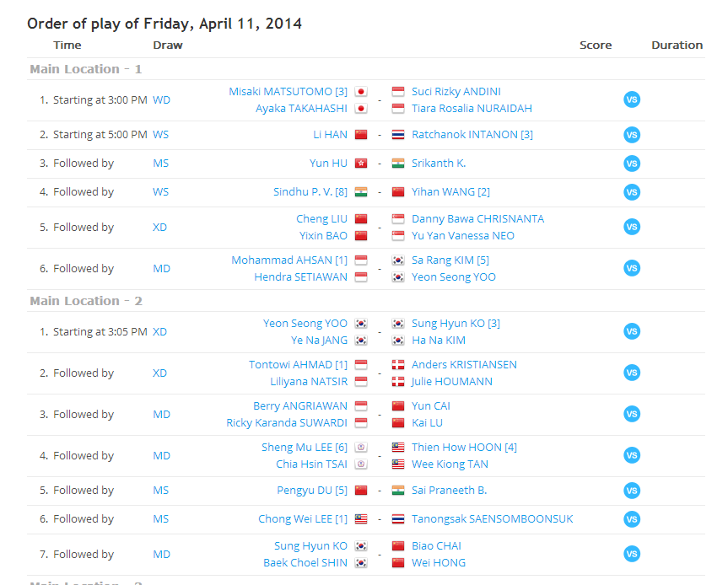The height and width of the screenshot is (585, 728).
Task: Click VS icon for Matsutomo/Takahashi match
Action: [x=632, y=99]
